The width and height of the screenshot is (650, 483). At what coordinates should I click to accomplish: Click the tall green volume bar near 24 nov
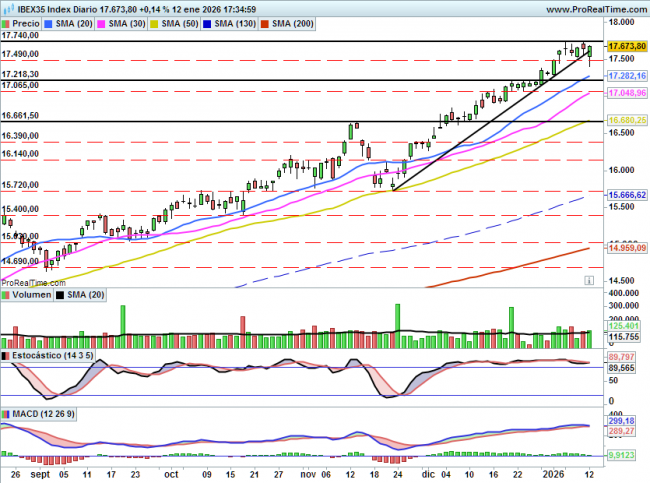tap(398, 326)
